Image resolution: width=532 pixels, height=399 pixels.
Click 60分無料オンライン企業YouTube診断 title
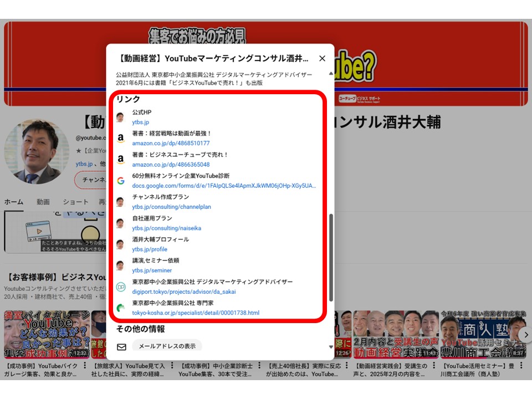point(181,176)
